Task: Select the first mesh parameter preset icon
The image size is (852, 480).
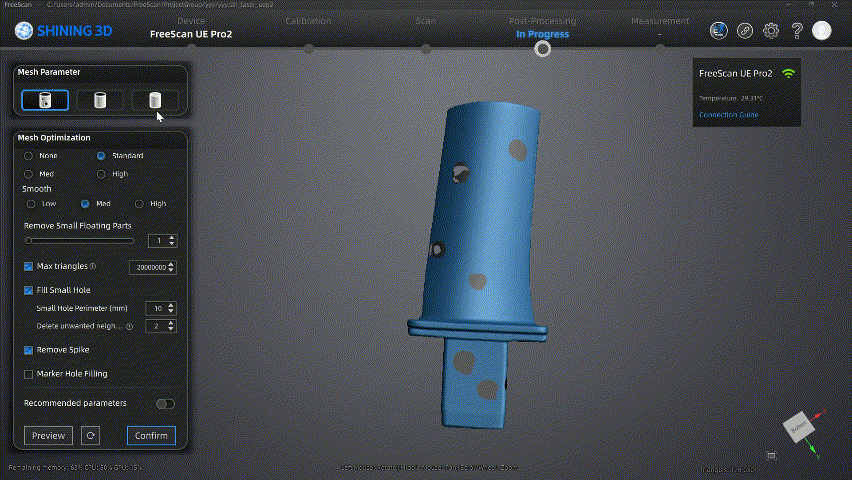Action: click(x=45, y=100)
